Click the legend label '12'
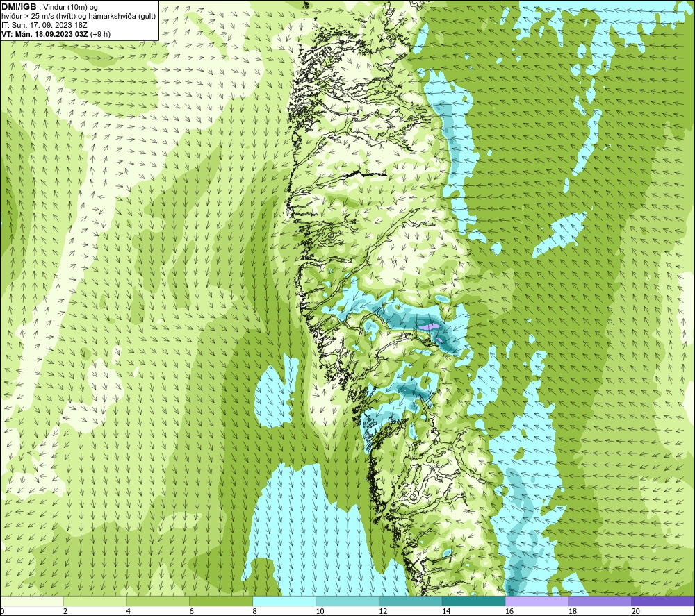Image resolution: width=695 pixels, height=616 pixels. [x=383, y=612]
